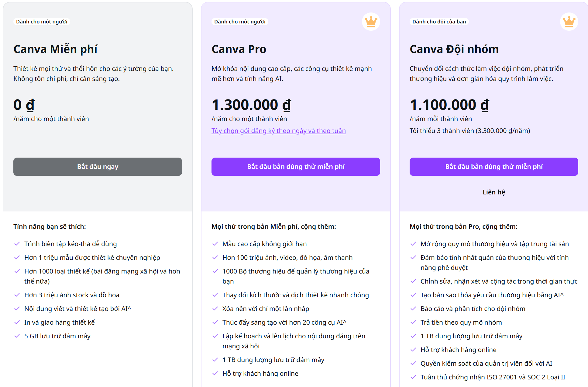The width and height of the screenshot is (588, 387).
Task: Start the free trial for Canva Pro
Action: tap(296, 166)
